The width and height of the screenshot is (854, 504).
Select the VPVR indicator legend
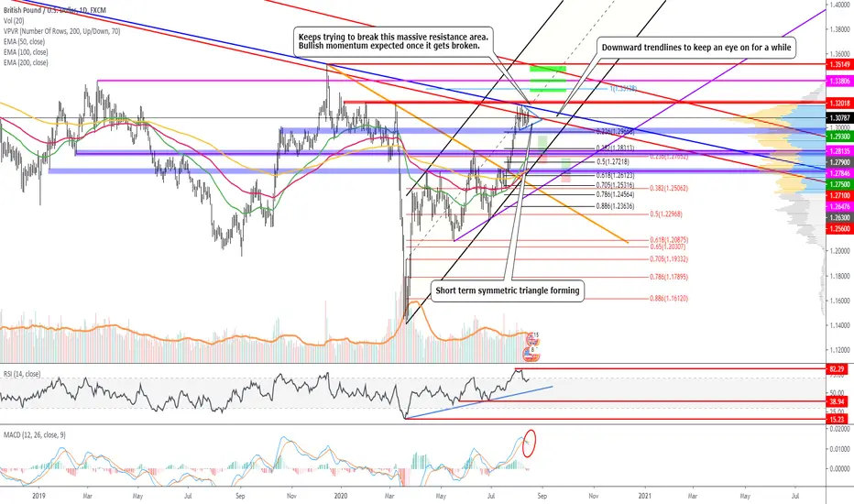click(61, 31)
